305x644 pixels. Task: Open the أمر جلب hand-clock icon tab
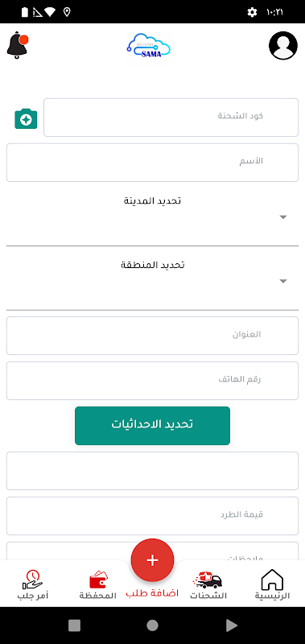point(33,580)
